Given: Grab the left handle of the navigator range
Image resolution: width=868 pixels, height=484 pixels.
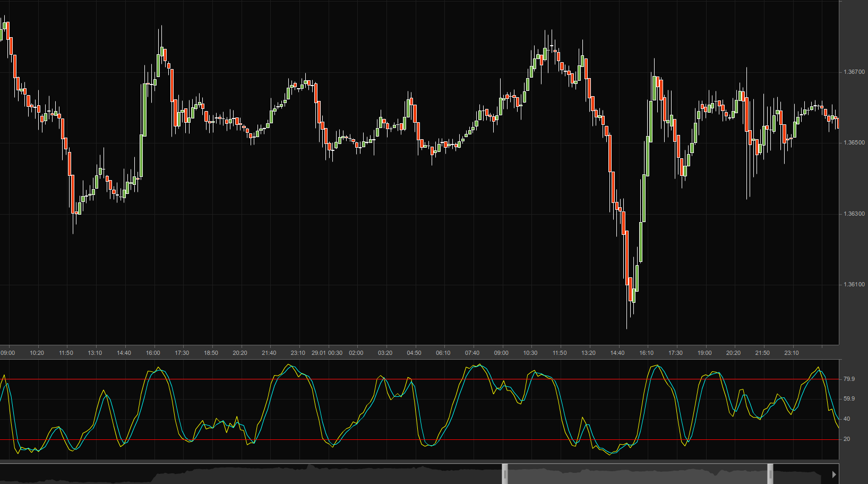Looking at the screenshot, I should click(x=505, y=473).
